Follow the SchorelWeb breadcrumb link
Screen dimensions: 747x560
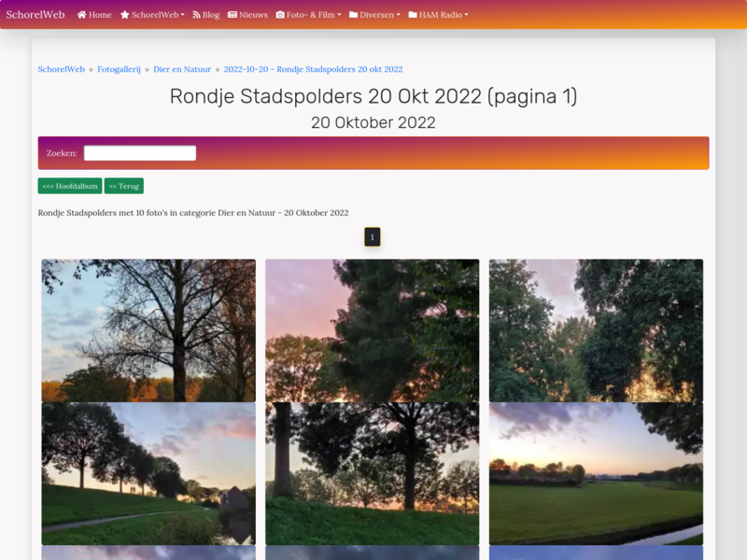(61, 69)
